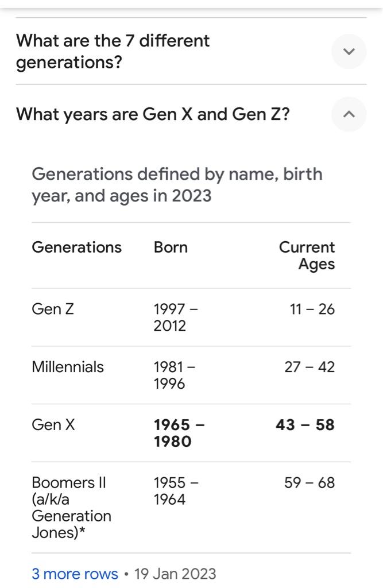This screenshot has width=383, height=588.
Task: Select the bold '1965 – 1980' birth years
Action: (179, 433)
